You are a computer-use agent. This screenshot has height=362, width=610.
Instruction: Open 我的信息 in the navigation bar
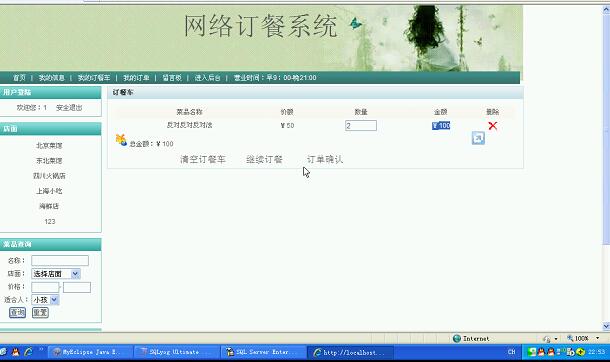click(x=51, y=78)
